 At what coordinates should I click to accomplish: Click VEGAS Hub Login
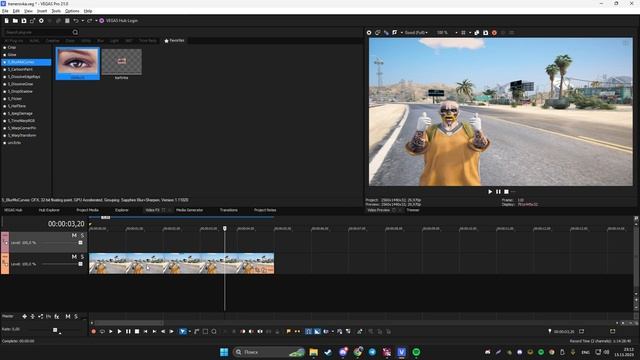tap(118, 21)
